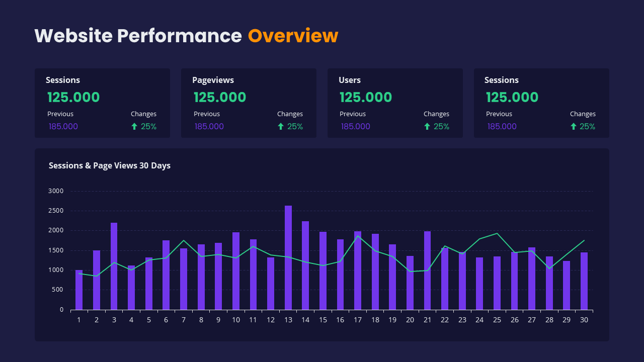
Task: Click the Overview word in the page heading
Action: click(293, 36)
